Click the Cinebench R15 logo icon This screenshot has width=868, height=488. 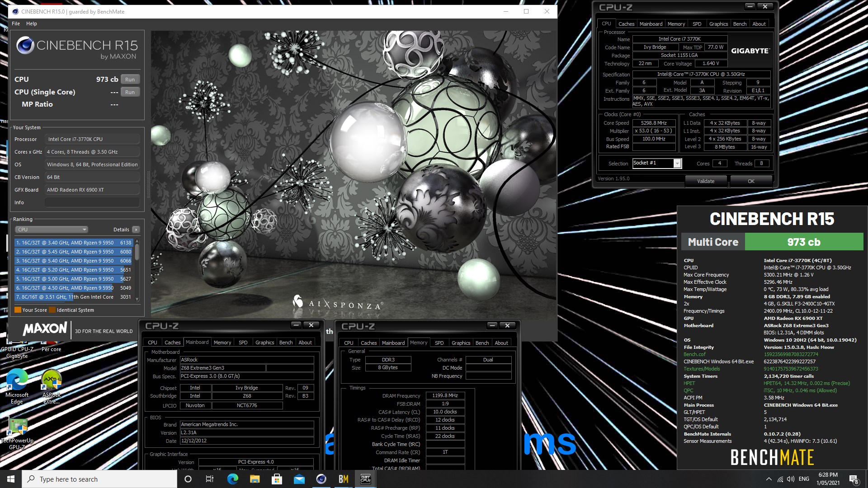pyautogui.click(x=25, y=46)
